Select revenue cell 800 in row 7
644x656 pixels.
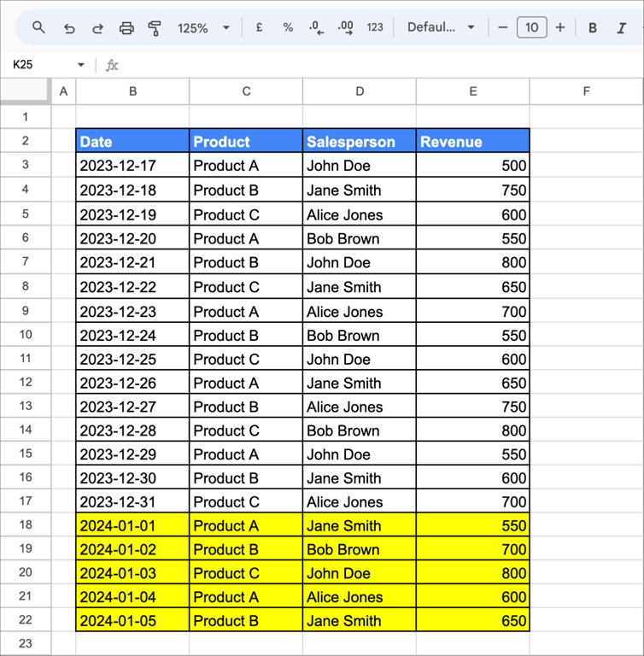coord(473,262)
